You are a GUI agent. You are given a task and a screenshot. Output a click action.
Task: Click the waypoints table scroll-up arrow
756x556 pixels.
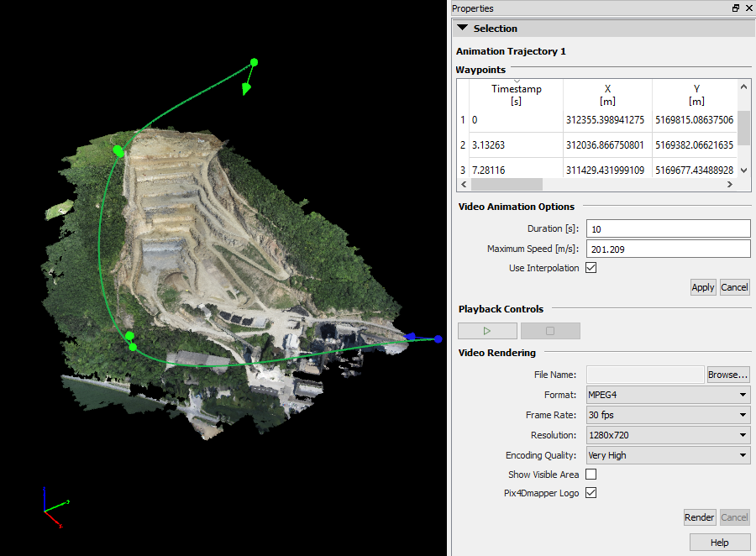pos(743,86)
